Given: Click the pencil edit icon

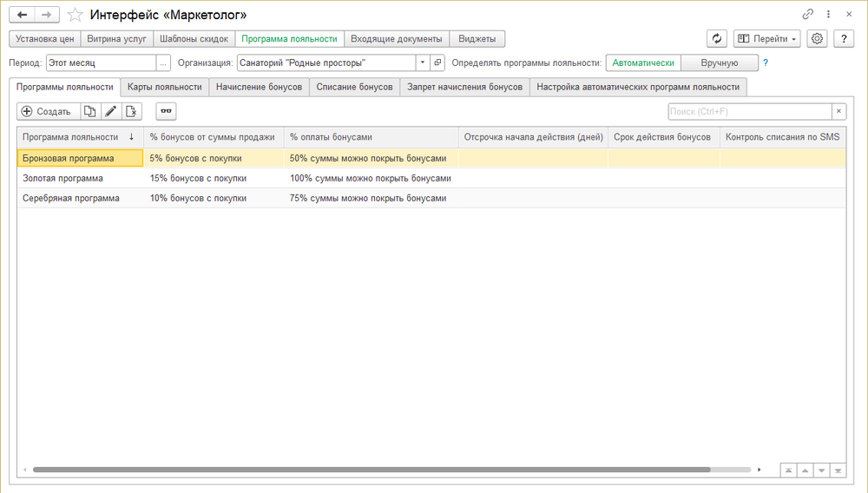Looking at the screenshot, I should (110, 111).
